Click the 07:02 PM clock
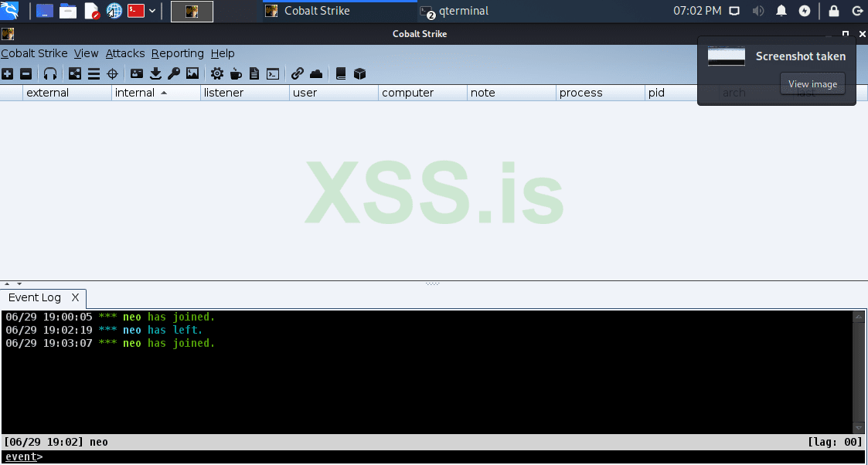The height and width of the screenshot is (465, 868). pos(697,11)
